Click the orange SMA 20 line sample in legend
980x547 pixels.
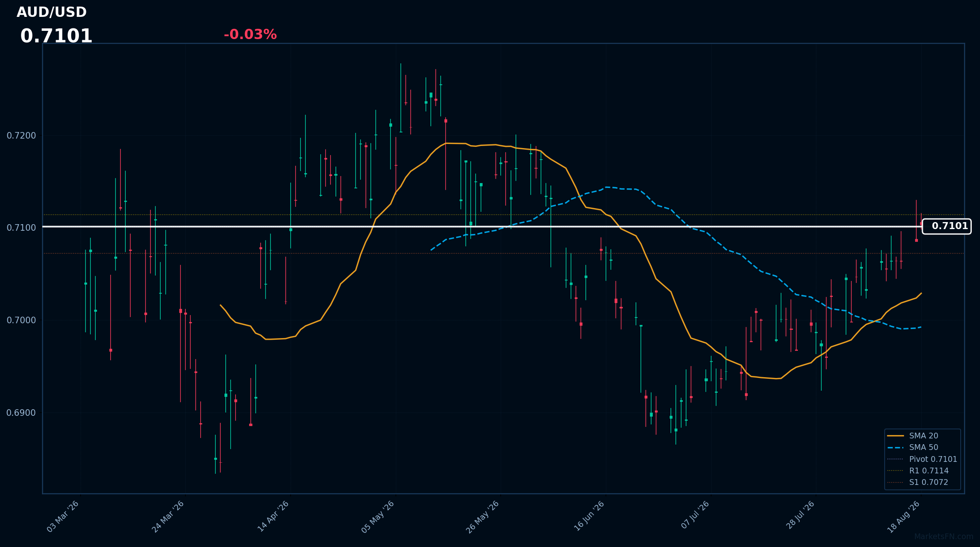tap(895, 436)
